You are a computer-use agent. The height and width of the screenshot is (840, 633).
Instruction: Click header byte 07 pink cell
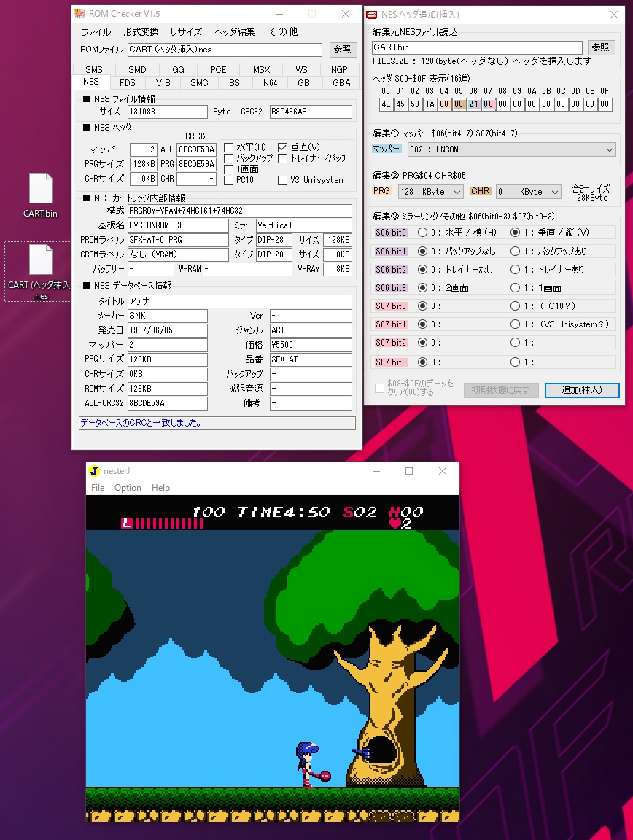point(488,104)
